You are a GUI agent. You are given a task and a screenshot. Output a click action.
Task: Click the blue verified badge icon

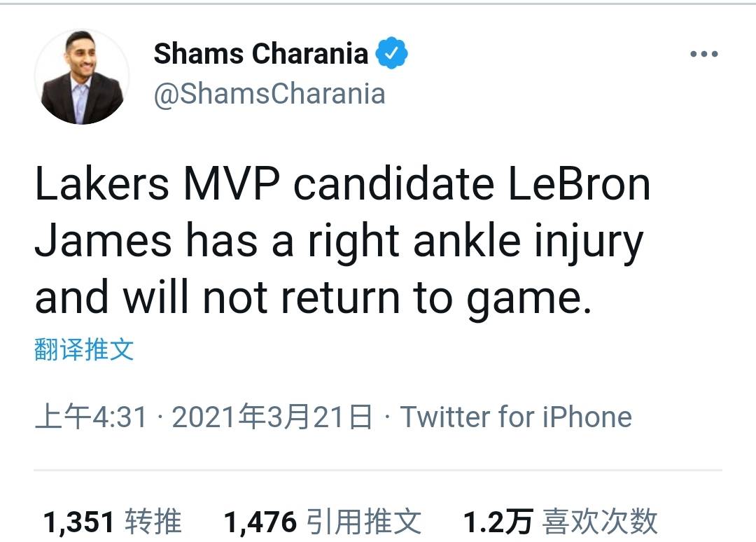point(391,53)
